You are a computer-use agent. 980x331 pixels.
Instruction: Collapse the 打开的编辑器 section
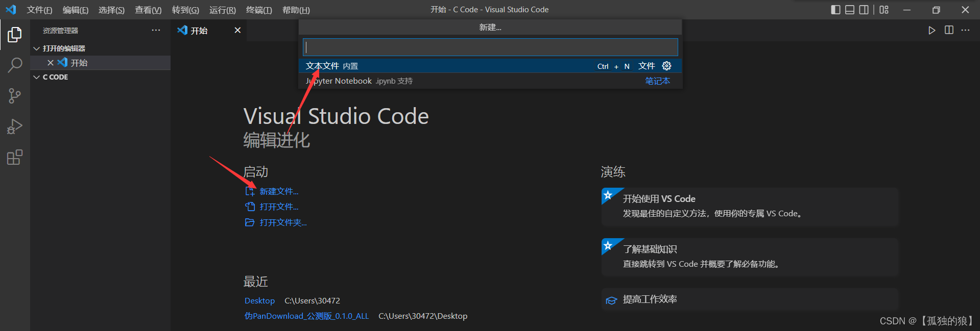click(36, 48)
